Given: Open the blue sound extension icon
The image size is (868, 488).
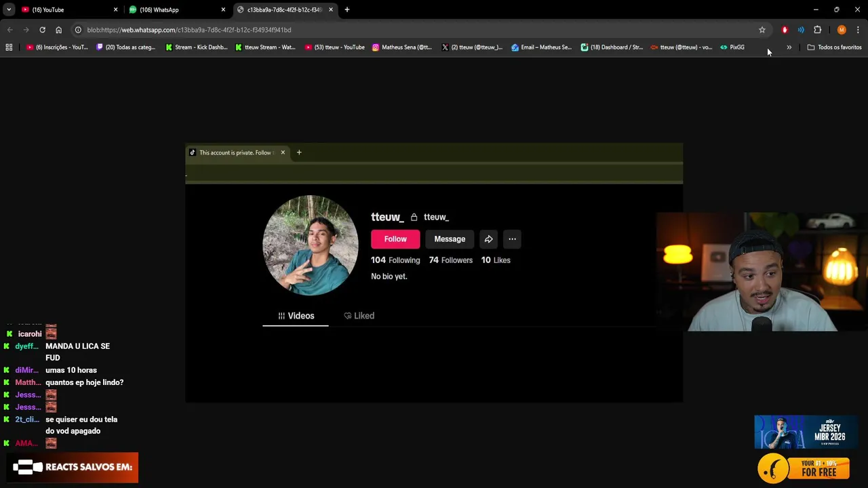Looking at the screenshot, I should coord(801,30).
